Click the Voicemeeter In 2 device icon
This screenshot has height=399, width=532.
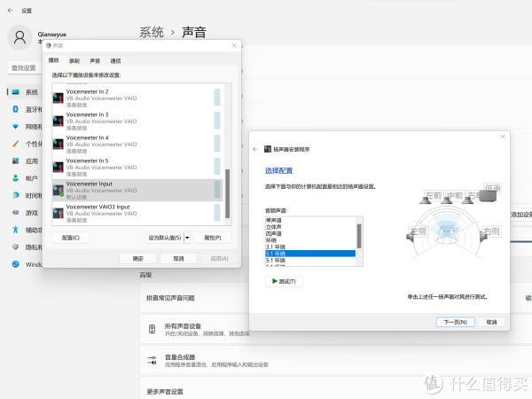point(59,98)
